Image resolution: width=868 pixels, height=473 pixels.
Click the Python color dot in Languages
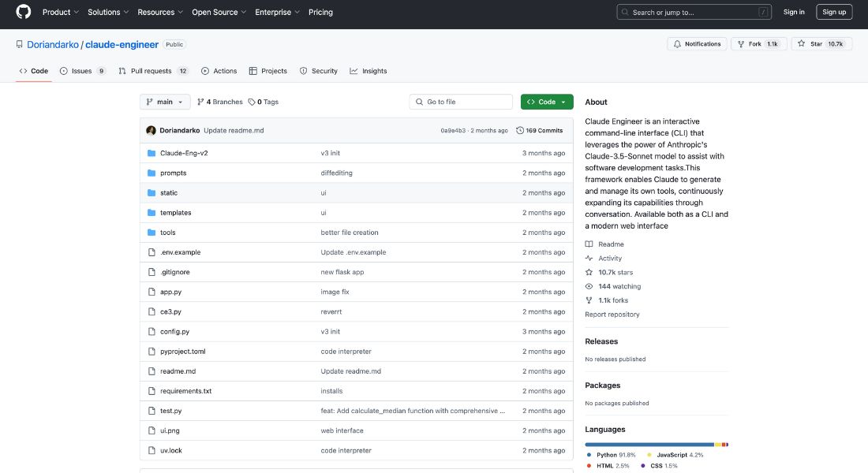tap(589, 455)
